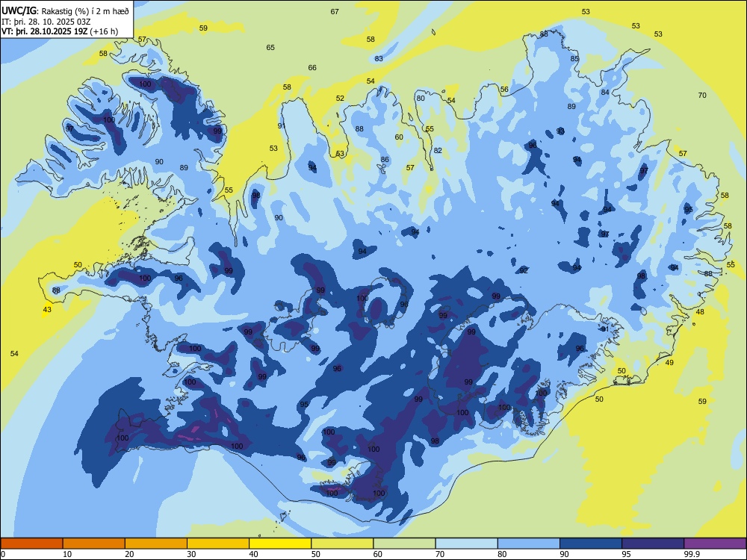Click the legend tick label '95'
The image size is (747, 560).
pyautogui.click(x=626, y=554)
